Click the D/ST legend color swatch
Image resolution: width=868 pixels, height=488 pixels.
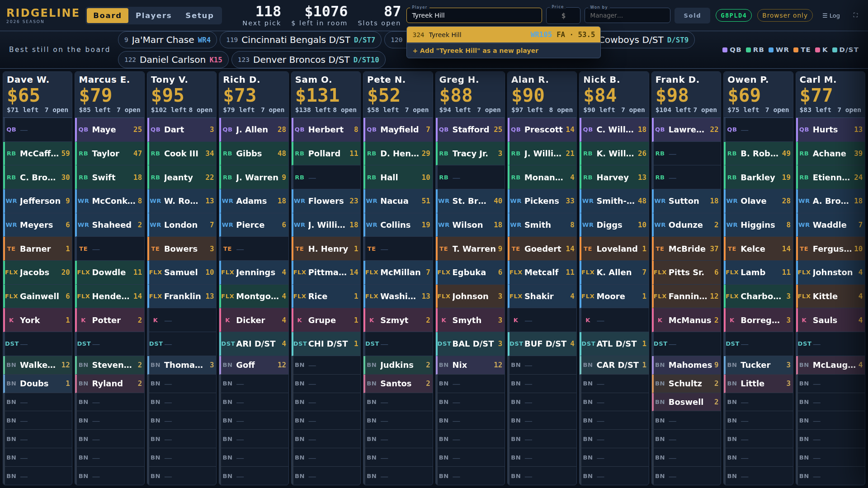[x=835, y=50]
